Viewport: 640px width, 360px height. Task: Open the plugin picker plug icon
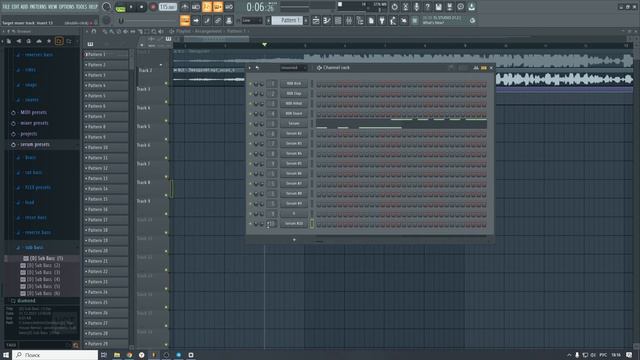coord(382,20)
